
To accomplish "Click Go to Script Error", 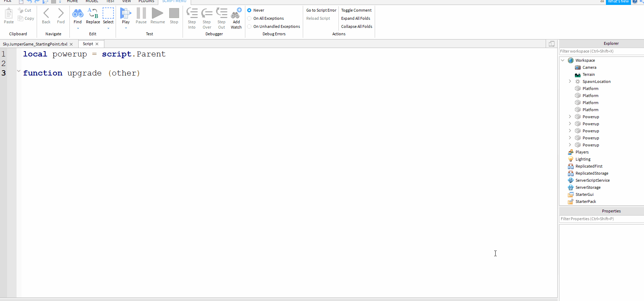I will pos(321,10).
